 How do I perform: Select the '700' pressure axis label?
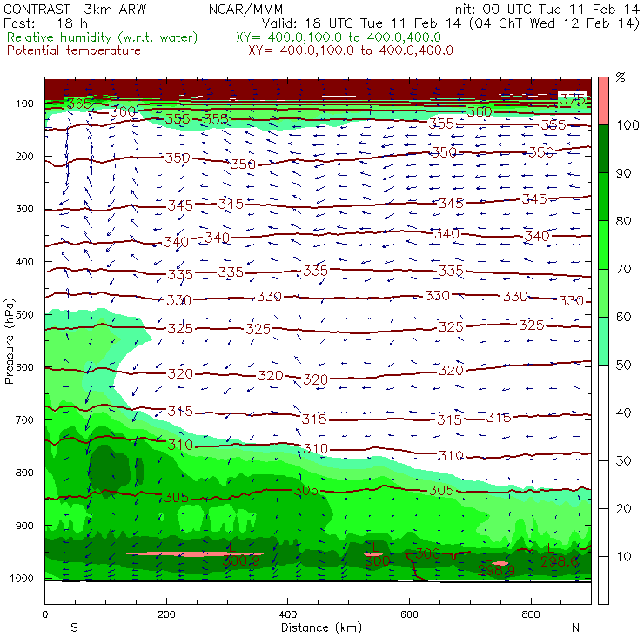tap(24, 419)
